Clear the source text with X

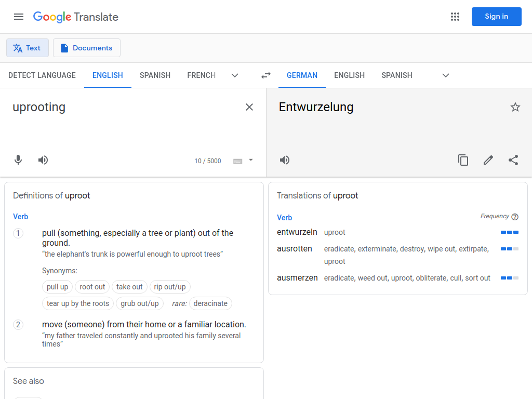pos(249,107)
